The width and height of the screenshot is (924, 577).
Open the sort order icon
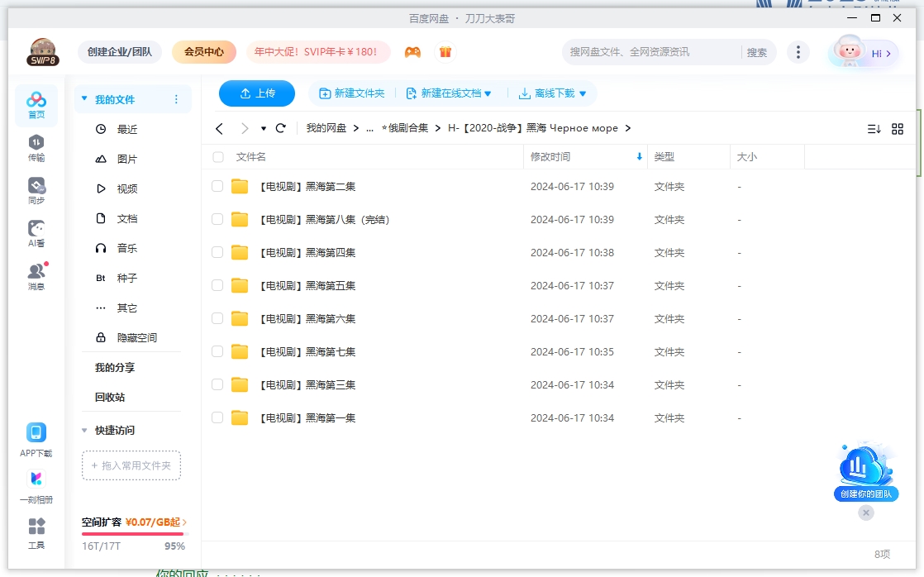[x=874, y=128]
